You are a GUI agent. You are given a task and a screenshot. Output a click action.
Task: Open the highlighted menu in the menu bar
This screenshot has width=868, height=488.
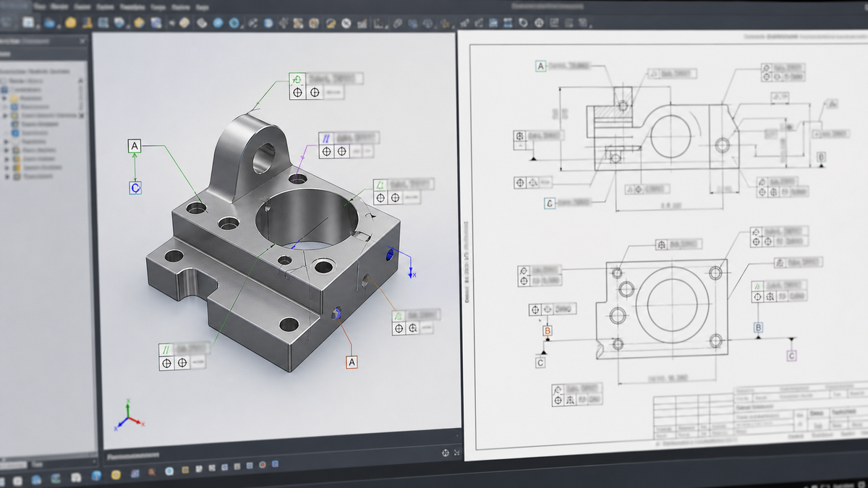(14, 6)
